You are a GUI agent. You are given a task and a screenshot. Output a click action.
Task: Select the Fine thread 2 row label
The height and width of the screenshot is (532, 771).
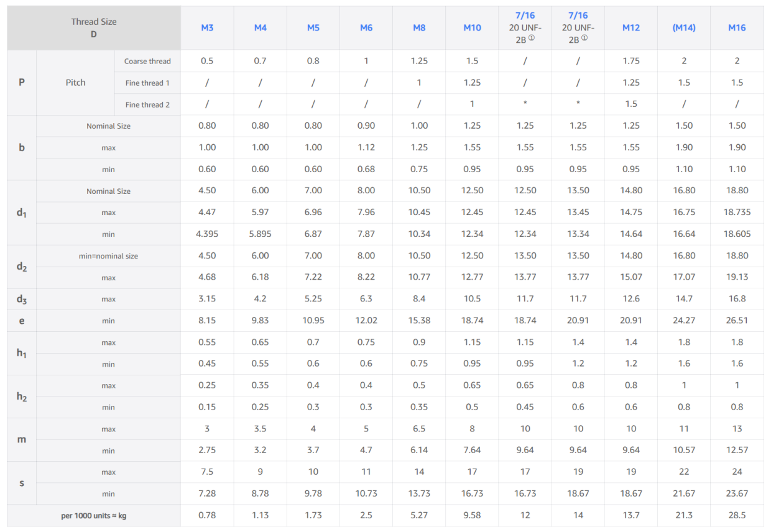(x=147, y=104)
